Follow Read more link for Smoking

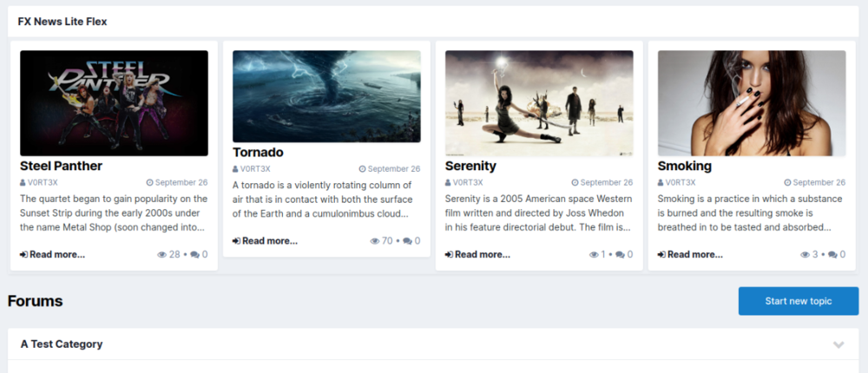(691, 255)
